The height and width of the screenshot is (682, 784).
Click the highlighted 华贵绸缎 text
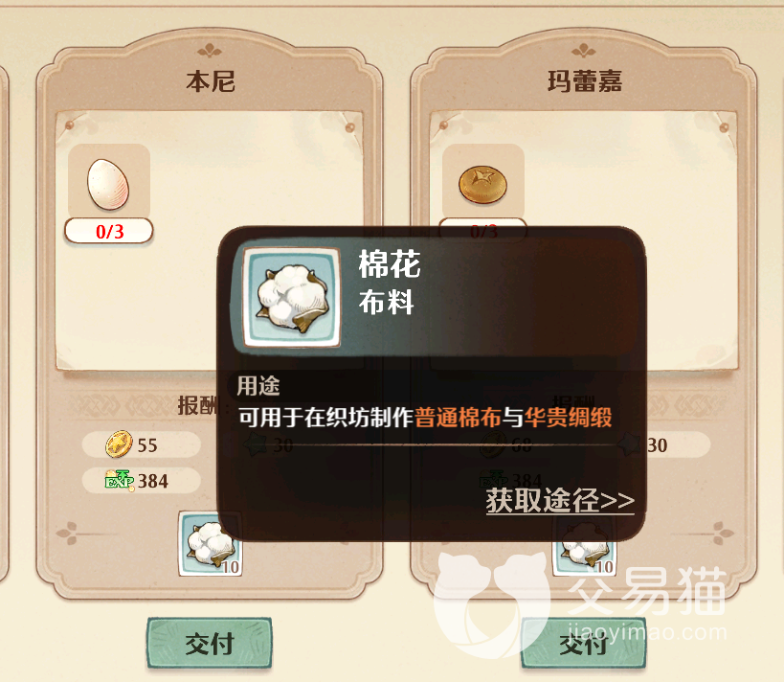[x=568, y=418]
